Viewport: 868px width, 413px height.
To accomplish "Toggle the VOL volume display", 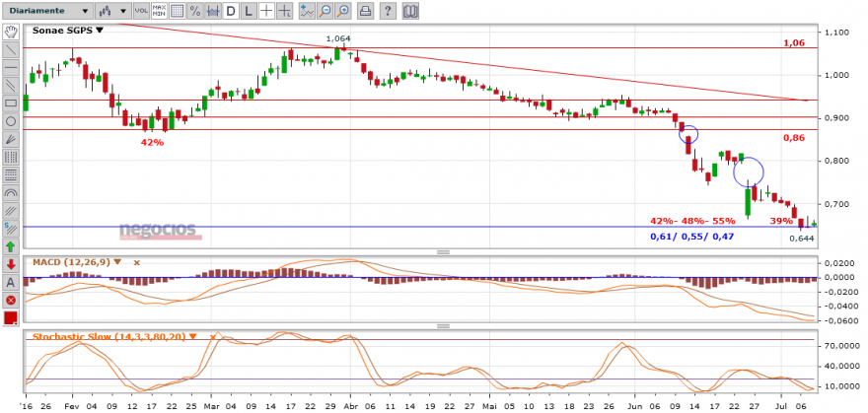I will (141, 10).
